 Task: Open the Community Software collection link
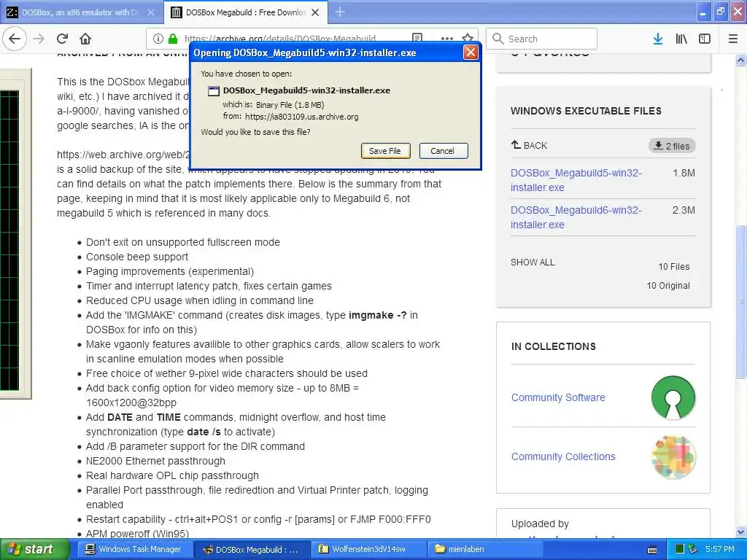pyautogui.click(x=558, y=397)
